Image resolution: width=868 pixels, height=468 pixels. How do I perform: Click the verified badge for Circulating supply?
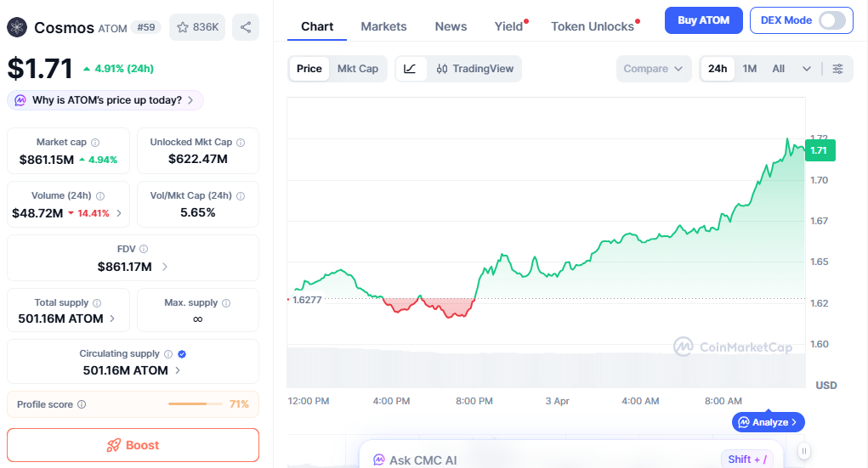click(x=182, y=354)
